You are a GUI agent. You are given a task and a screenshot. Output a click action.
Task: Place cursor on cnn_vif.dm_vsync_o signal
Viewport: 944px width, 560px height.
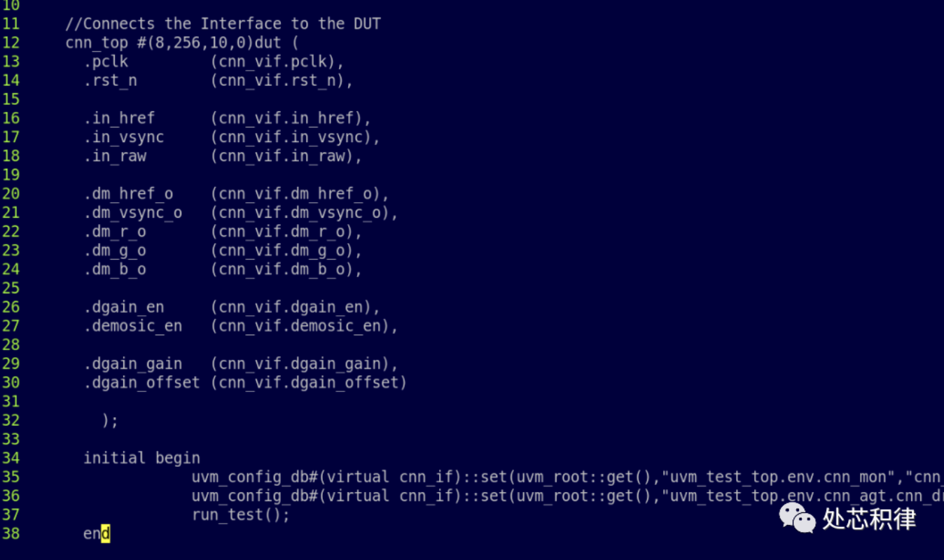(x=304, y=213)
